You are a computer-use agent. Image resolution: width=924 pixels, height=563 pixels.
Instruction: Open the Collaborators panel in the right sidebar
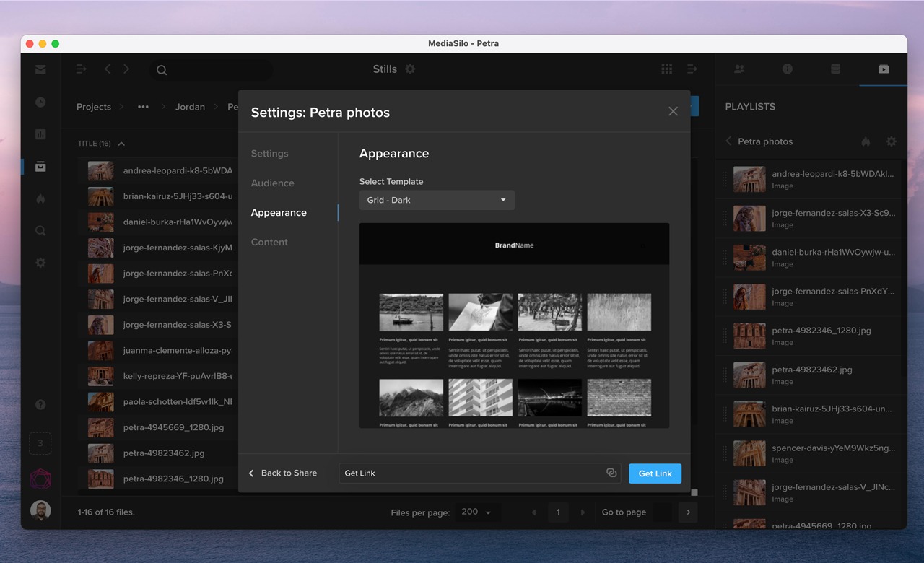point(739,69)
